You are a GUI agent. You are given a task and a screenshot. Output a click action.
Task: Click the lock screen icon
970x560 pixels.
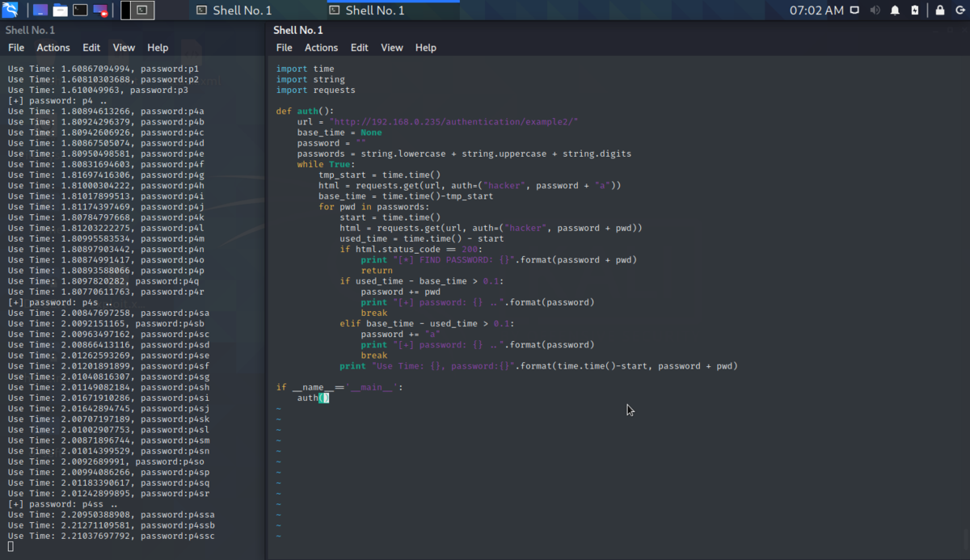[940, 11]
